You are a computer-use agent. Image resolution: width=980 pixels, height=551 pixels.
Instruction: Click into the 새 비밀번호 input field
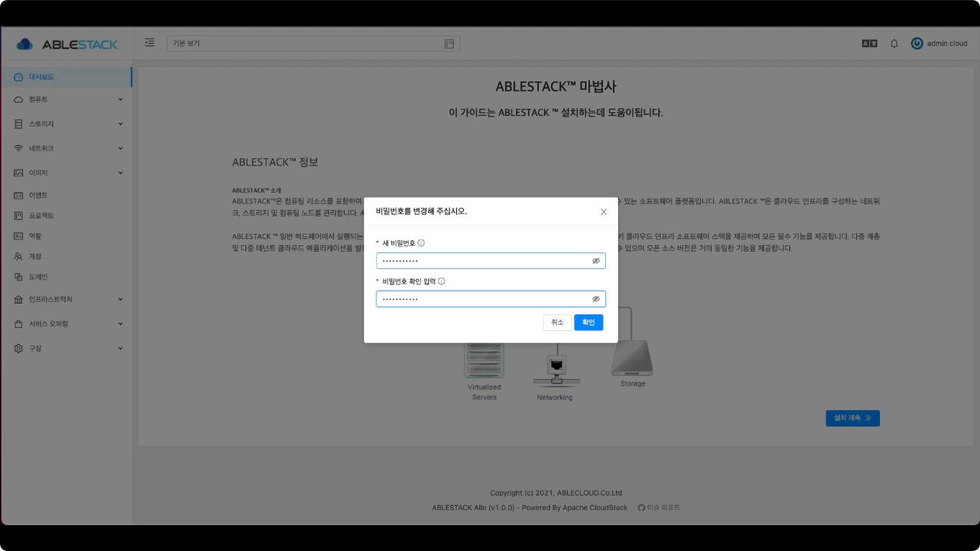491,261
